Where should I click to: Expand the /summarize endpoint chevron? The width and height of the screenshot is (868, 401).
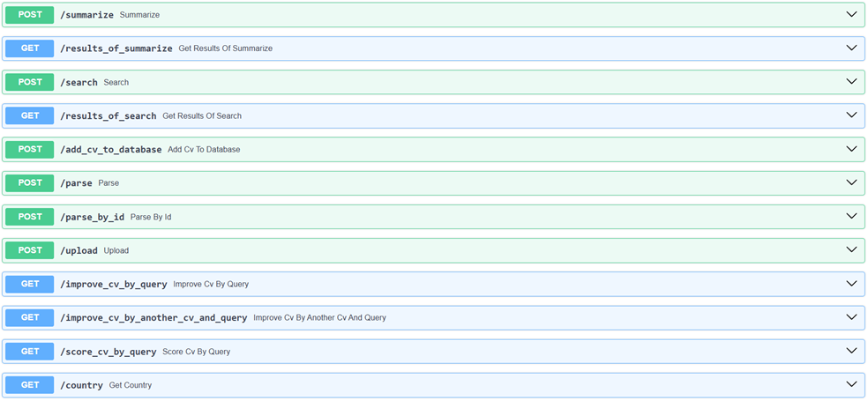[x=851, y=14]
